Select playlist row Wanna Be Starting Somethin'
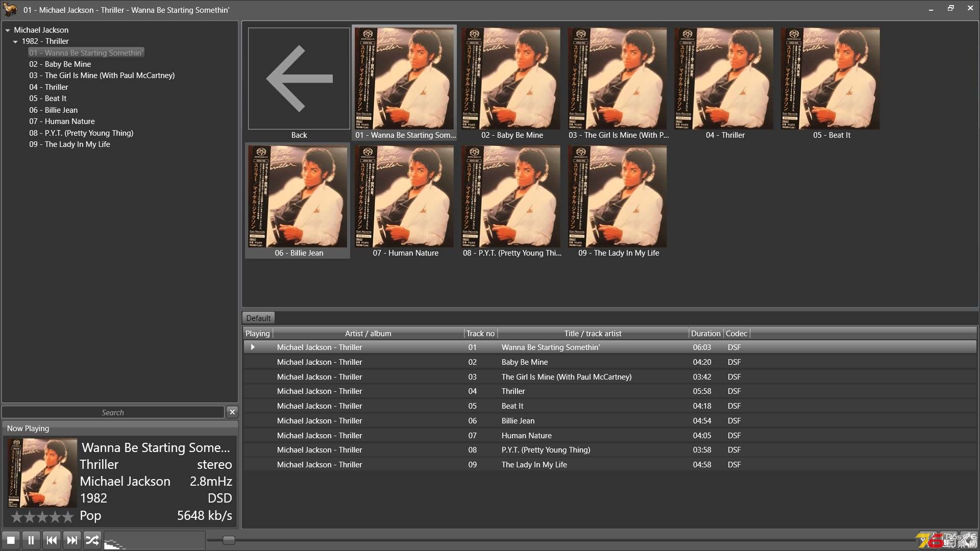The height and width of the screenshot is (551, 980). coord(609,347)
